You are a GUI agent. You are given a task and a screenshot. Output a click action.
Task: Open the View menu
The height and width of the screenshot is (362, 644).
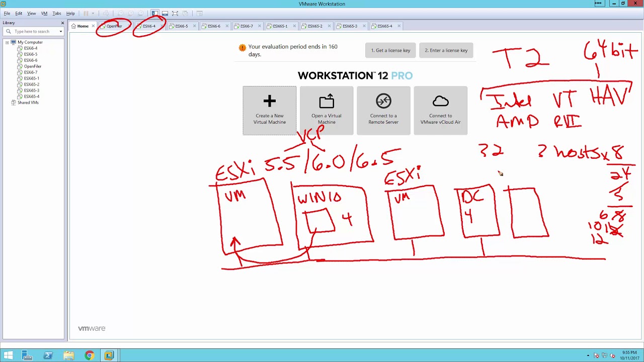coord(31,14)
